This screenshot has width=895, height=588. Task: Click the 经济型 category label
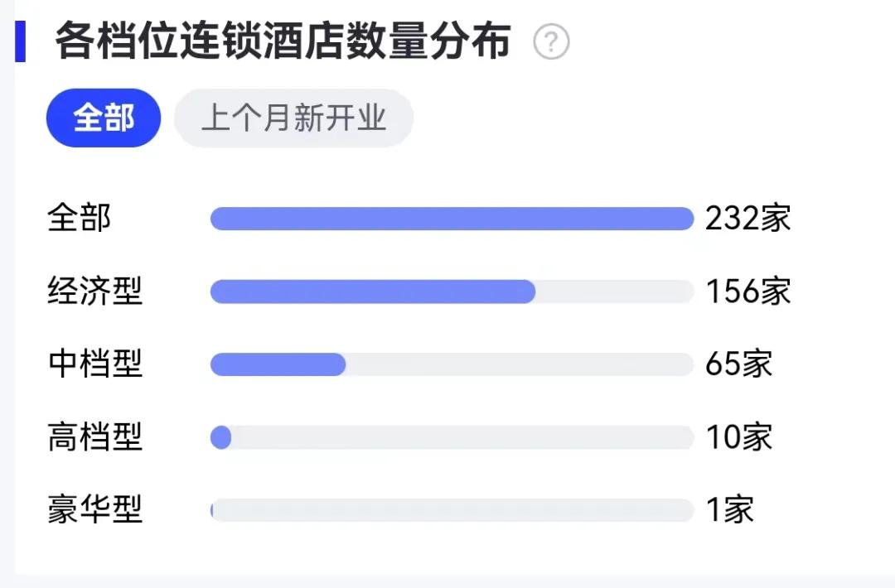[x=94, y=291]
